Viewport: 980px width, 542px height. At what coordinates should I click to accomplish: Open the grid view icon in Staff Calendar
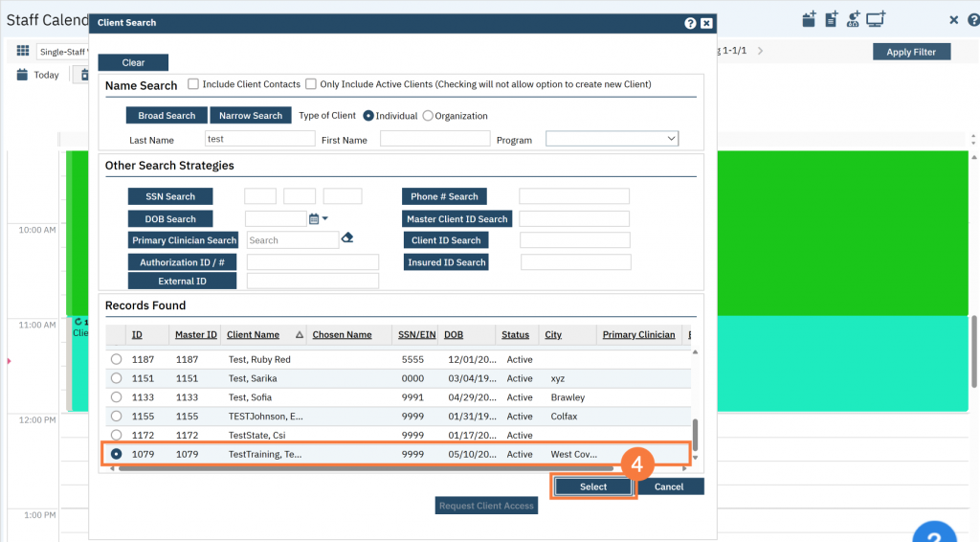coord(22,51)
